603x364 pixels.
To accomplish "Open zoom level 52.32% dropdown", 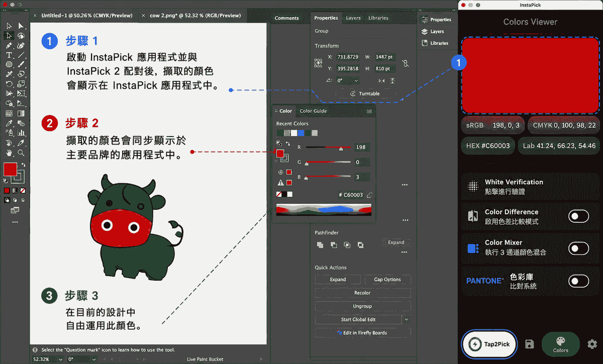I will [x=61, y=359].
